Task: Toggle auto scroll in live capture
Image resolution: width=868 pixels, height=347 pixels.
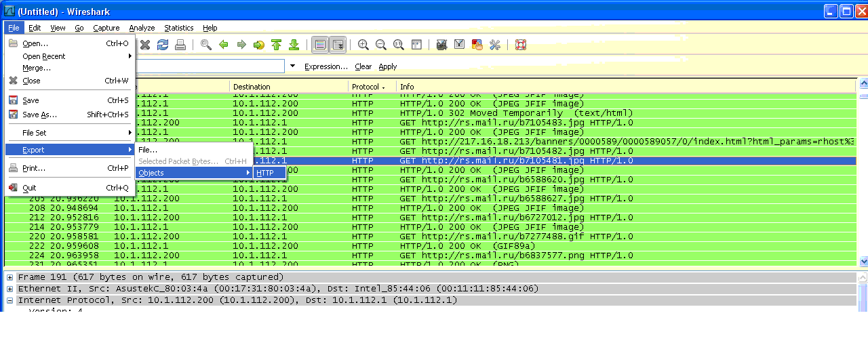Action: pos(337,45)
